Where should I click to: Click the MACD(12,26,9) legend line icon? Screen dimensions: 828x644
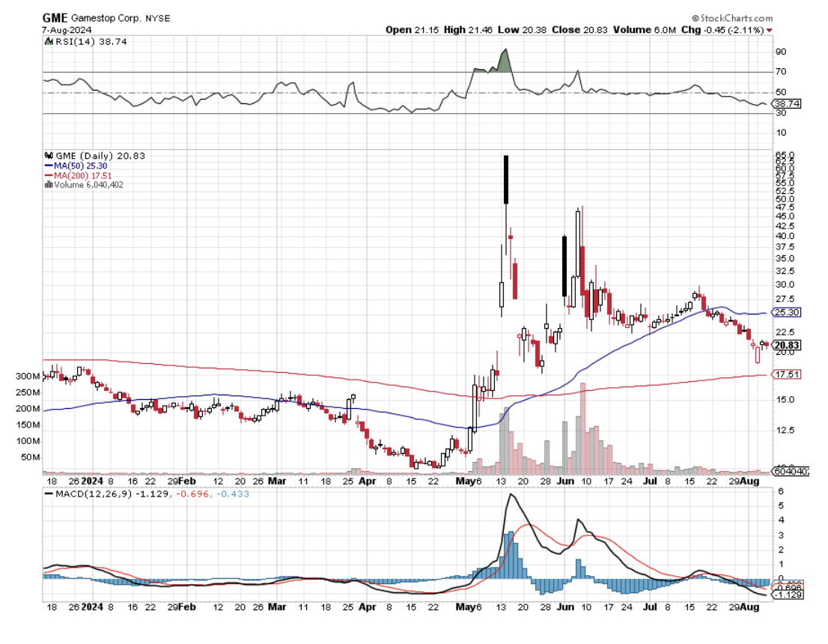click(49, 494)
